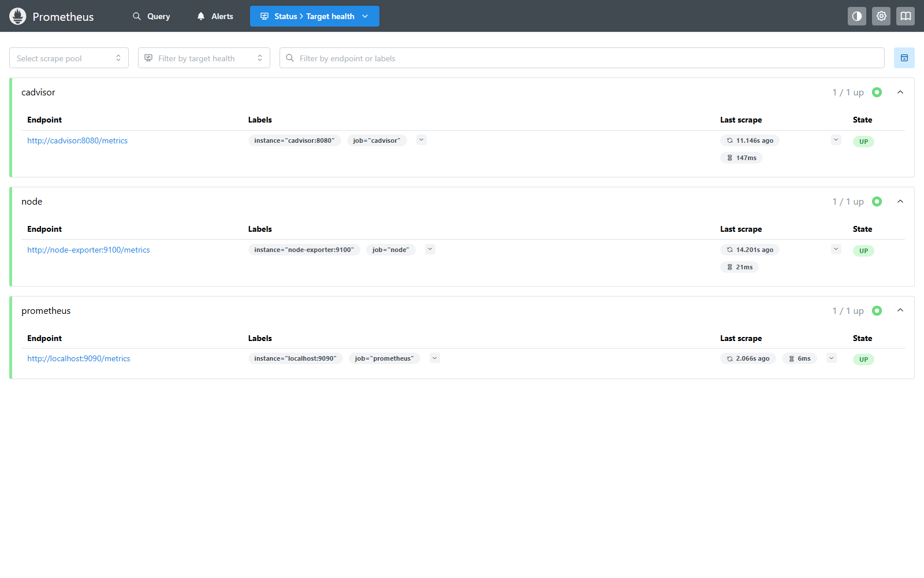
Task: Click the 1 / 1 up count for cadvisor
Action: point(848,92)
